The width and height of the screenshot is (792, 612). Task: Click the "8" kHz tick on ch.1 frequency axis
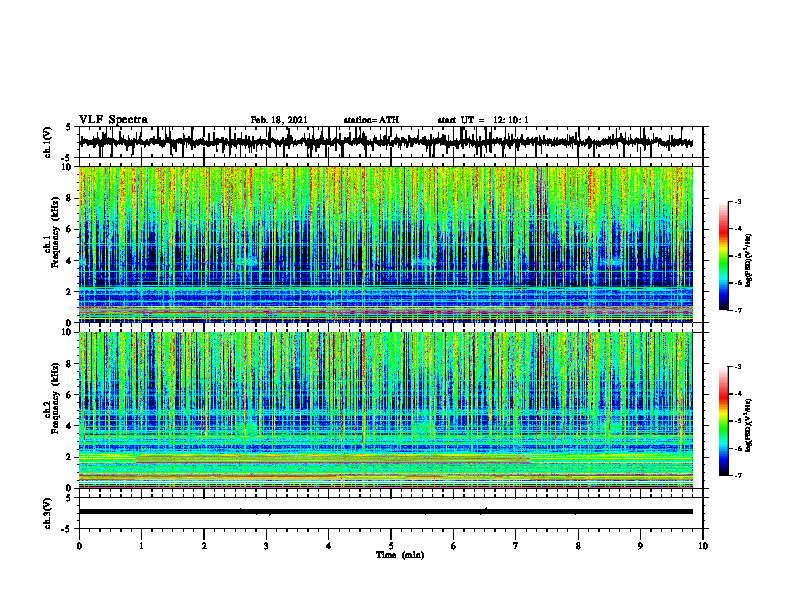pos(70,198)
